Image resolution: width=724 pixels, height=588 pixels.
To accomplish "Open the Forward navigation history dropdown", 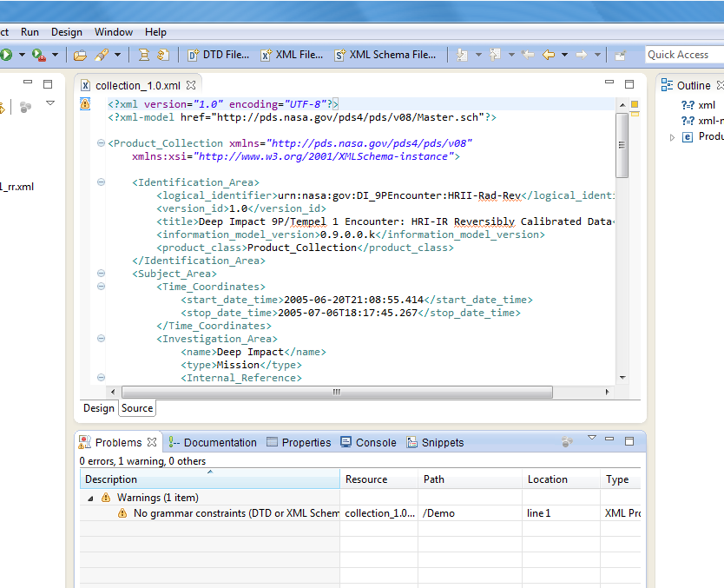I will coord(597,55).
